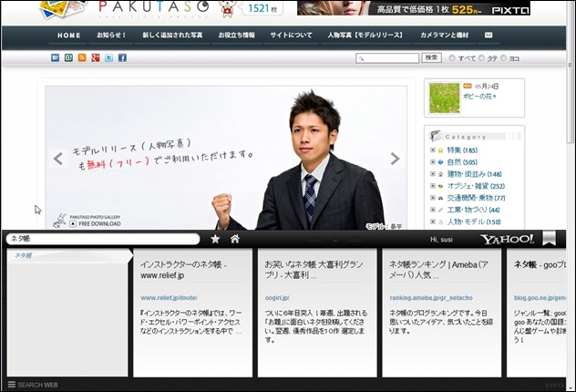Click the star favorites icon in Yahoo bar
The width and height of the screenshot is (576, 392).
215,239
